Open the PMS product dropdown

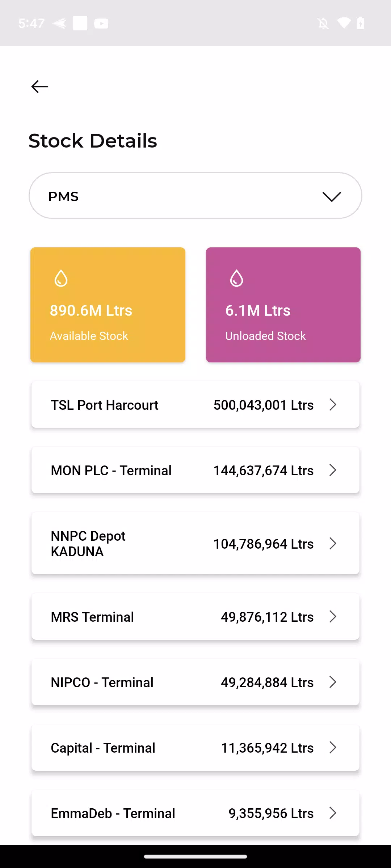click(195, 196)
